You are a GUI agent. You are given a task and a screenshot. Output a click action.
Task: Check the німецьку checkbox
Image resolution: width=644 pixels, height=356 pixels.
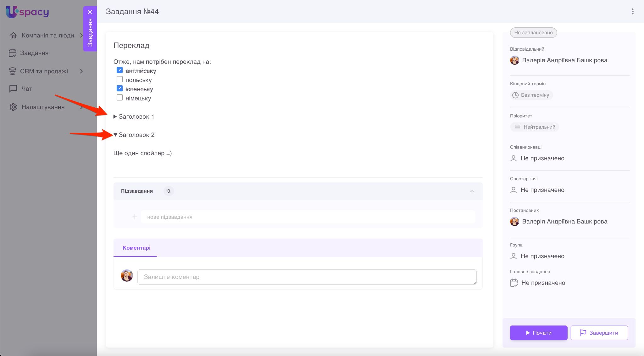[119, 98]
